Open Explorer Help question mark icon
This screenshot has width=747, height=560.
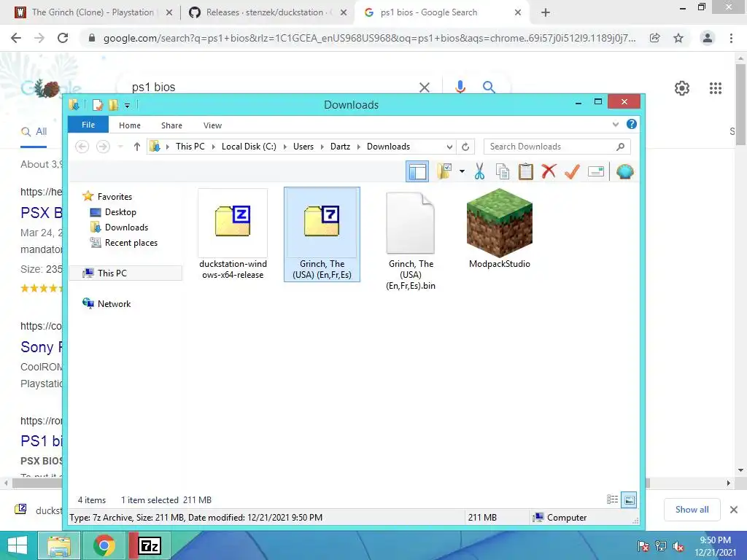(632, 124)
